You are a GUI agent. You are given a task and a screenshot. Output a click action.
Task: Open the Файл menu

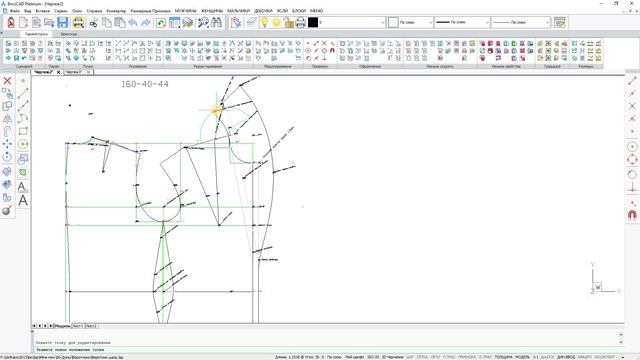point(15,11)
